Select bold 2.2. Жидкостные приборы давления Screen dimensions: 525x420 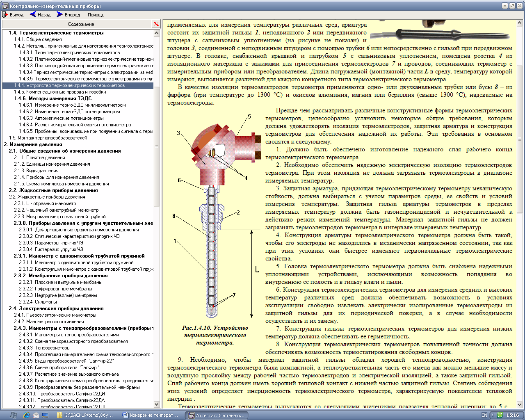(53, 190)
